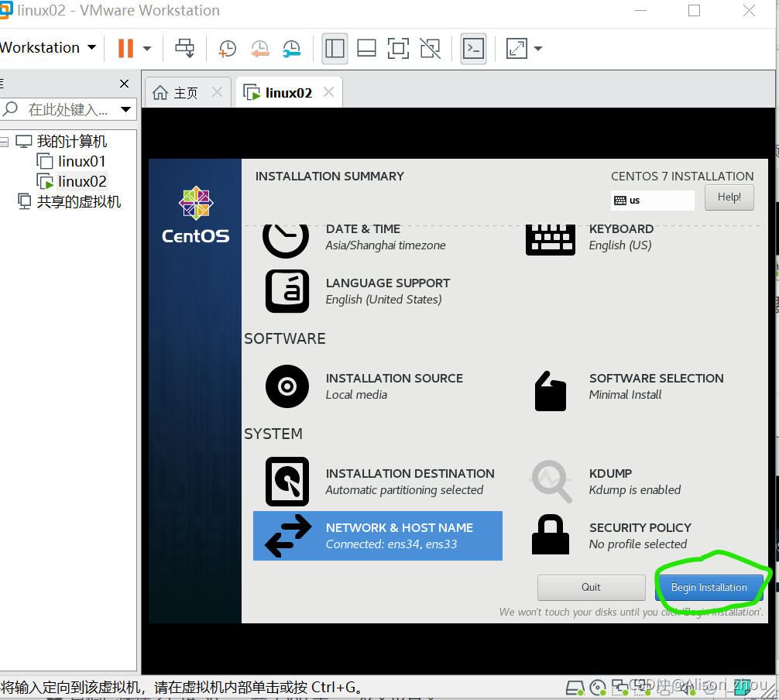Click sound card status bar icon

(688, 688)
